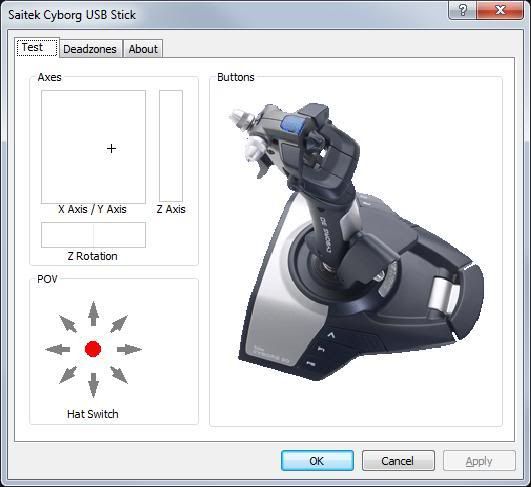Click the "X Axis / Y Axis" label

pyautogui.click(x=92, y=209)
